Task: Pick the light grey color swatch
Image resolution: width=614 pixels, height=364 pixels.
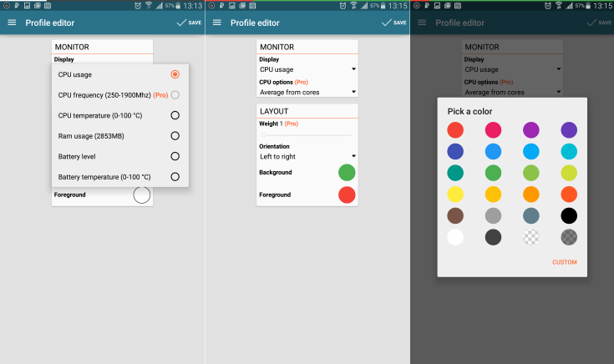Action: (x=494, y=215)
